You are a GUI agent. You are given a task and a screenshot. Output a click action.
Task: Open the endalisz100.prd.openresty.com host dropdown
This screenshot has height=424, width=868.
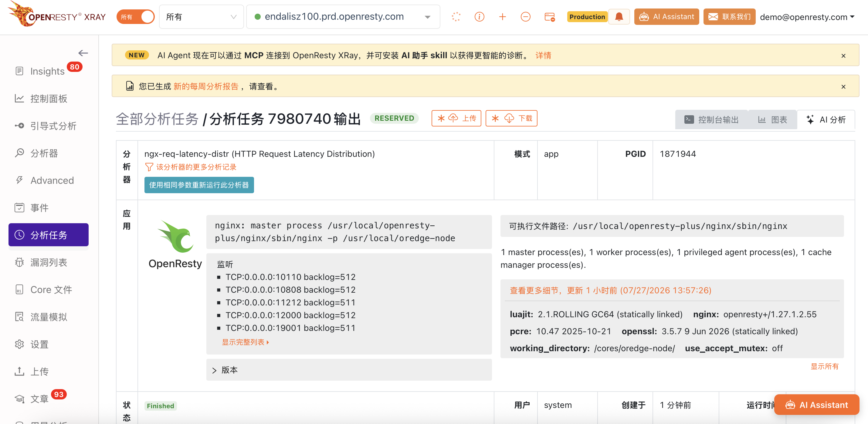tap(343, 17)
